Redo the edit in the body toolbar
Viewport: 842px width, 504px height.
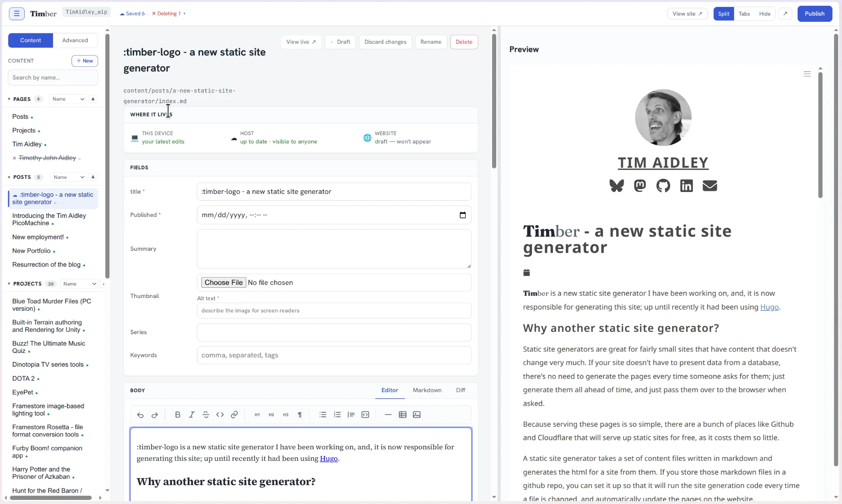click(x=155, y=415)
